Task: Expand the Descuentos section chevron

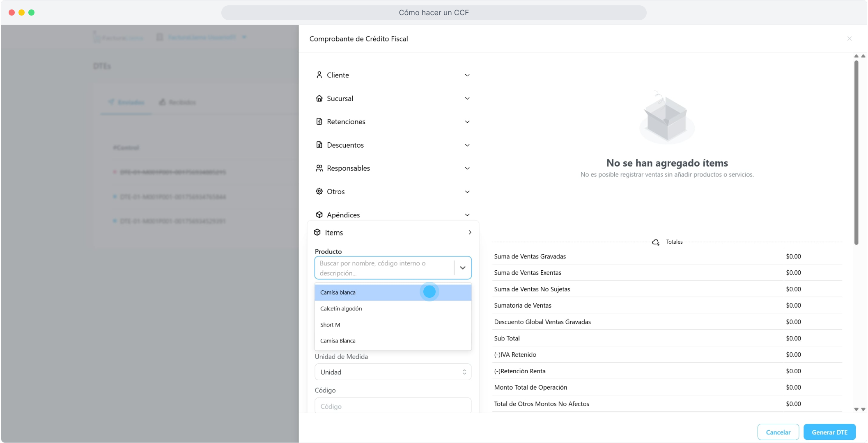Action: coord(467,145)
